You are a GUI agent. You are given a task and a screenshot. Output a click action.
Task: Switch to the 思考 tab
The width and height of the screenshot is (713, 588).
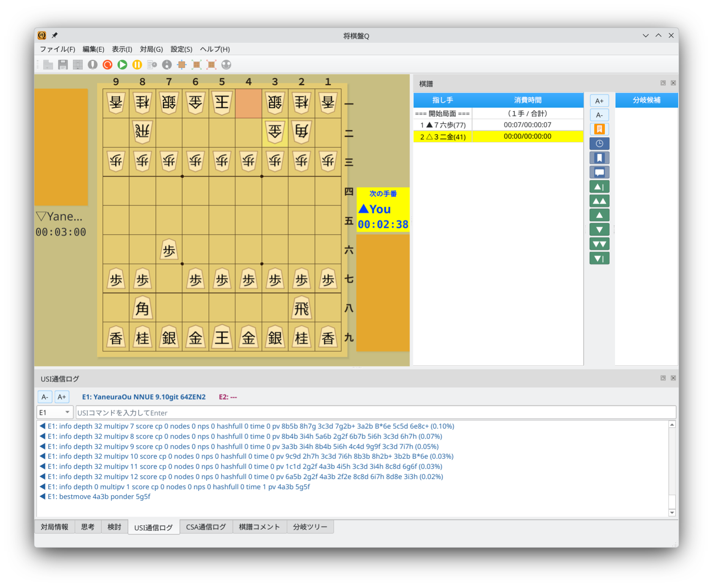tap(88, 527)
